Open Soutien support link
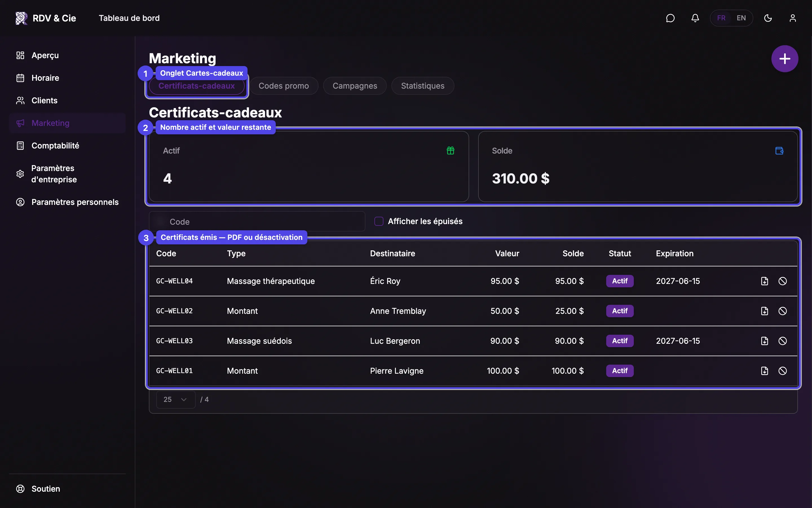This screenshot has width=812, height=508. 67,489
